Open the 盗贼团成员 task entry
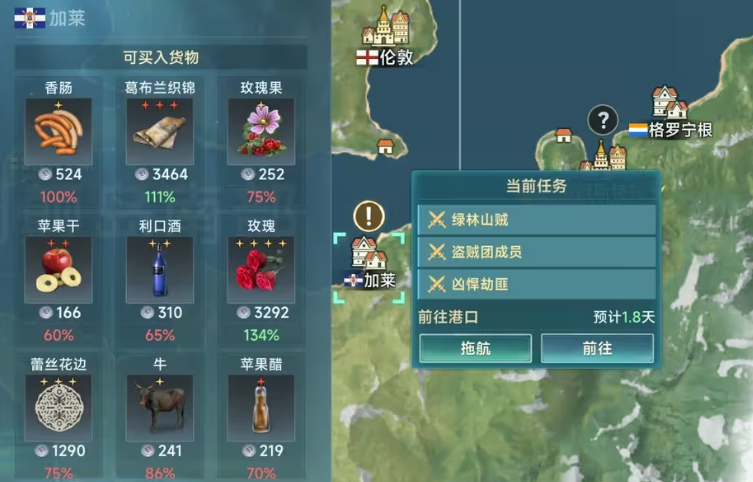 (536, 252)
